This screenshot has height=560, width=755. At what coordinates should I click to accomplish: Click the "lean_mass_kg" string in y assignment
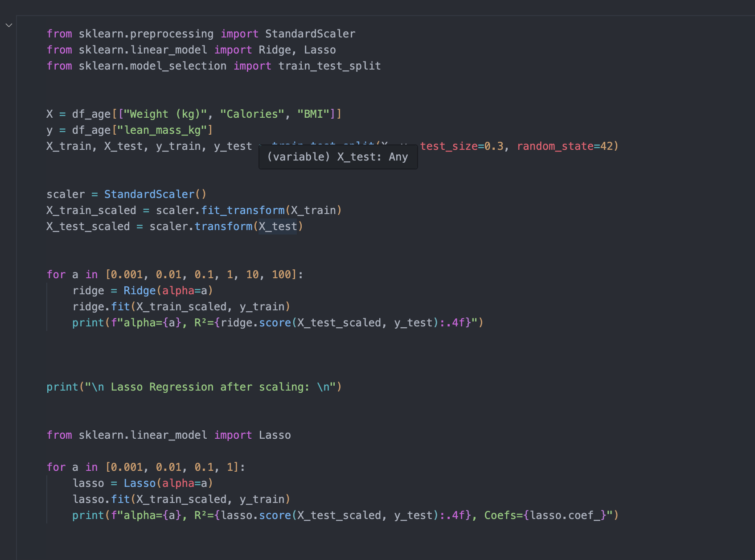pos(162,130)
